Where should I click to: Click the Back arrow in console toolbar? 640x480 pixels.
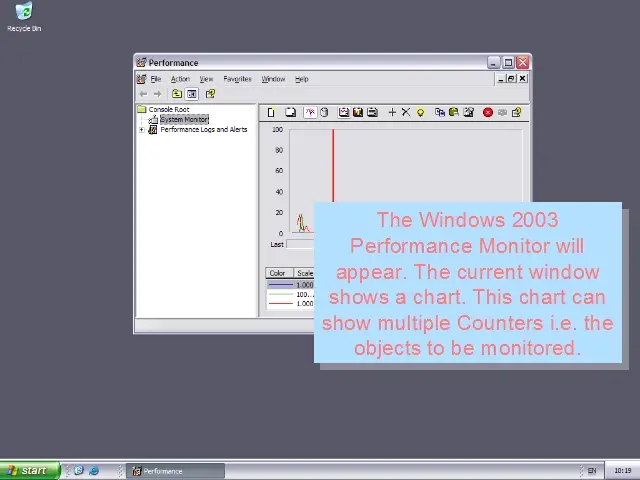pyautogui.click(x=143, y=94)
